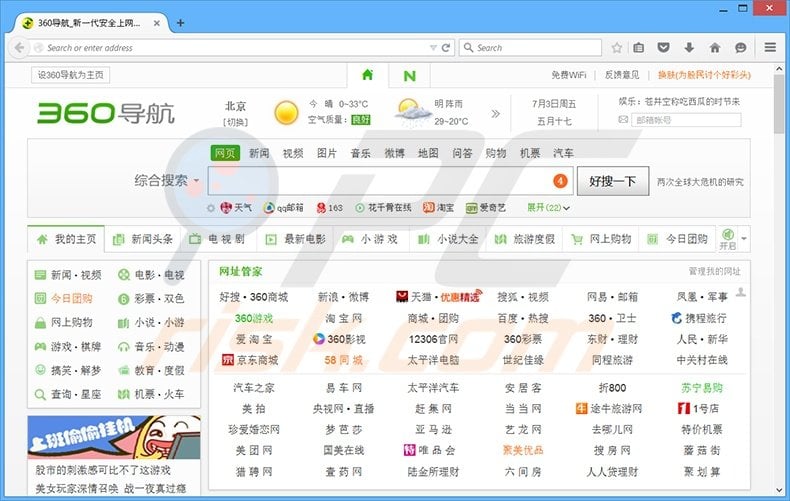
Task: Open the 天气 shortcut icon
Action: tap(226, 207)
